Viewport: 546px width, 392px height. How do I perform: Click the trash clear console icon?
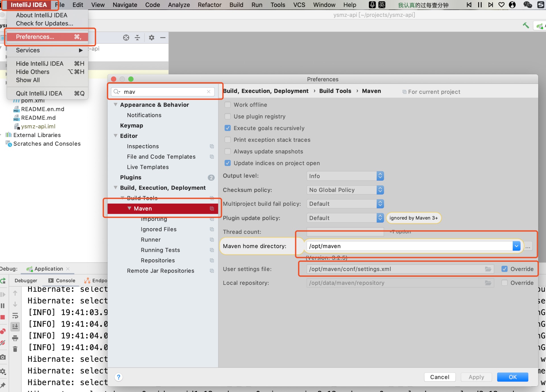(15, 349)
